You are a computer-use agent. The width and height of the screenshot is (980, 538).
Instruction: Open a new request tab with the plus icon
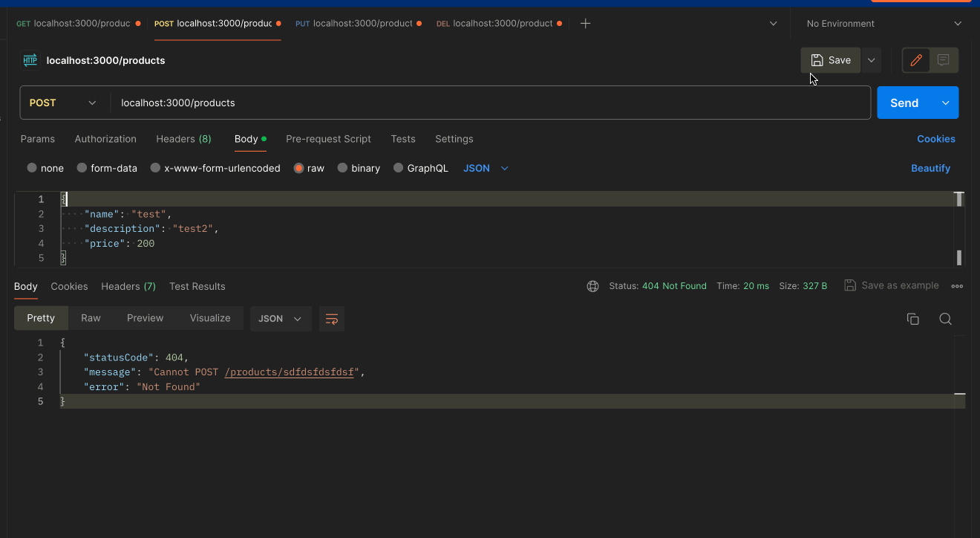click(585, 23)
